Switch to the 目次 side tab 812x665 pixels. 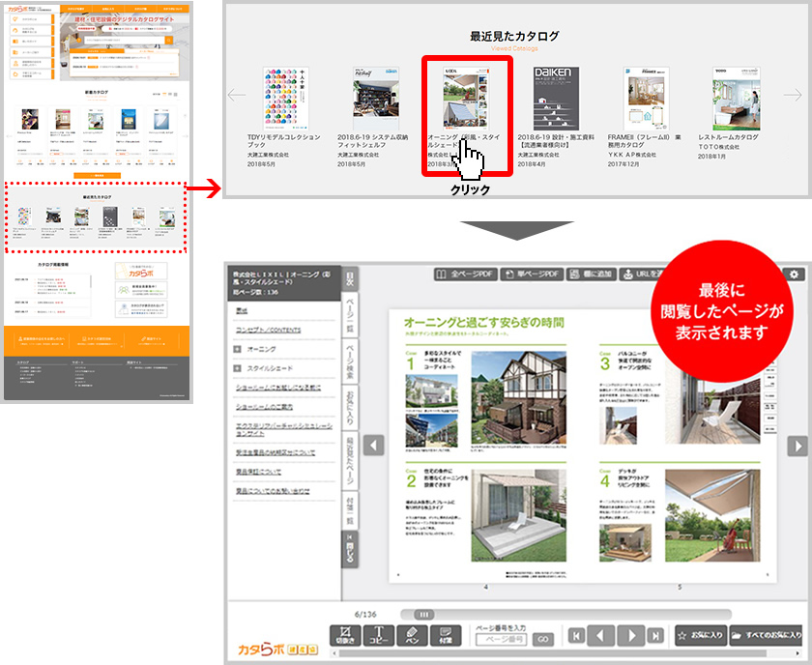coord(350,279)
